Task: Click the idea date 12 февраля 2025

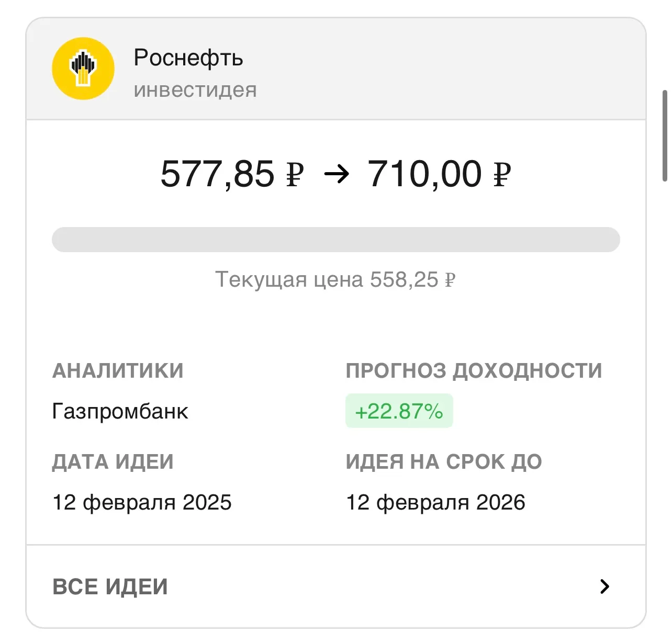Action: [142, 502]
